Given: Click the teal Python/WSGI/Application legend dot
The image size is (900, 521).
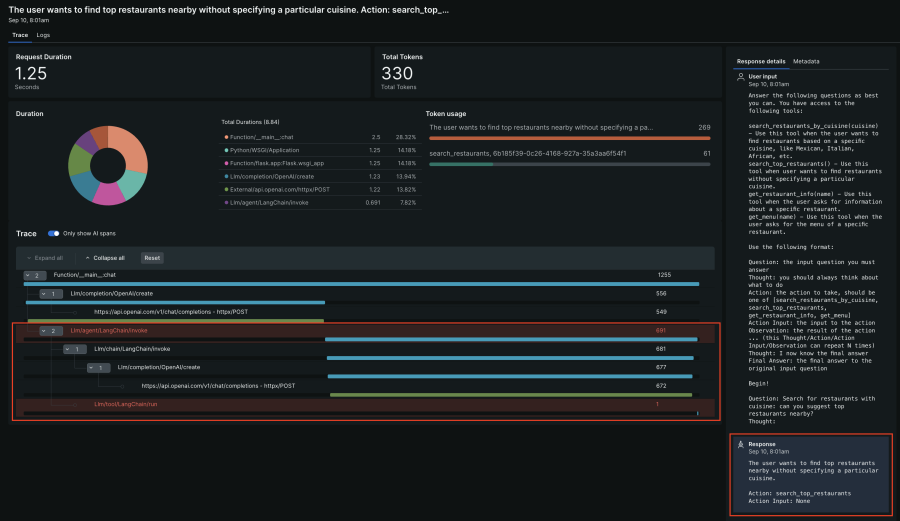Looking at the screenshot, I should point(225,150).
